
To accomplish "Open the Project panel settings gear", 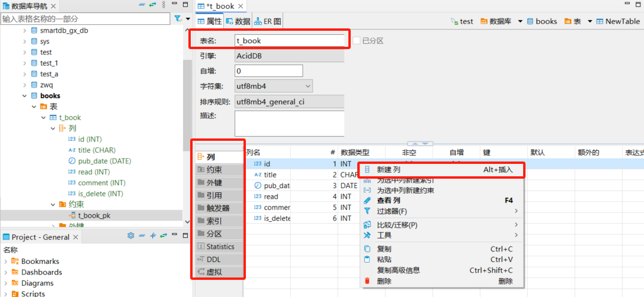I will pos(132,235).
